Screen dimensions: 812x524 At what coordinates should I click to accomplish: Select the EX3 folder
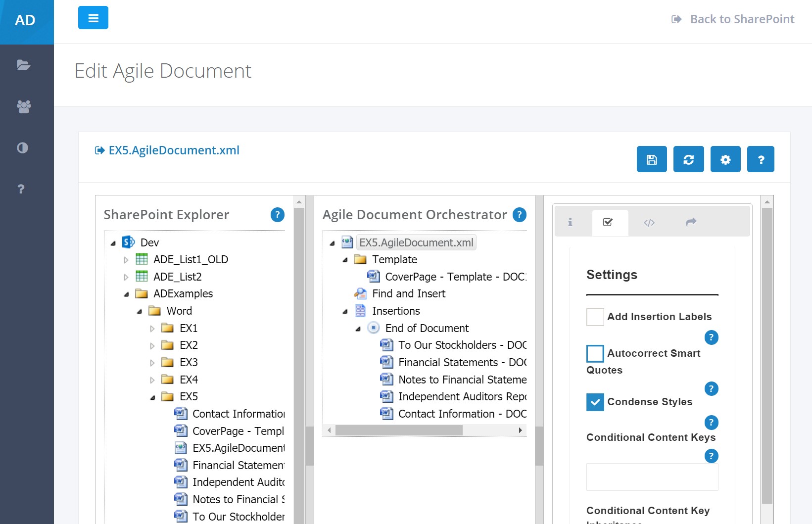pyautogui.click(x=189, y=363)
